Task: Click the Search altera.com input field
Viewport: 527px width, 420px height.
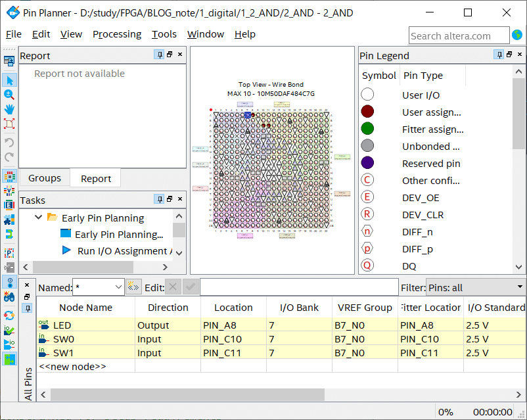Action: [x=459, y=35]
